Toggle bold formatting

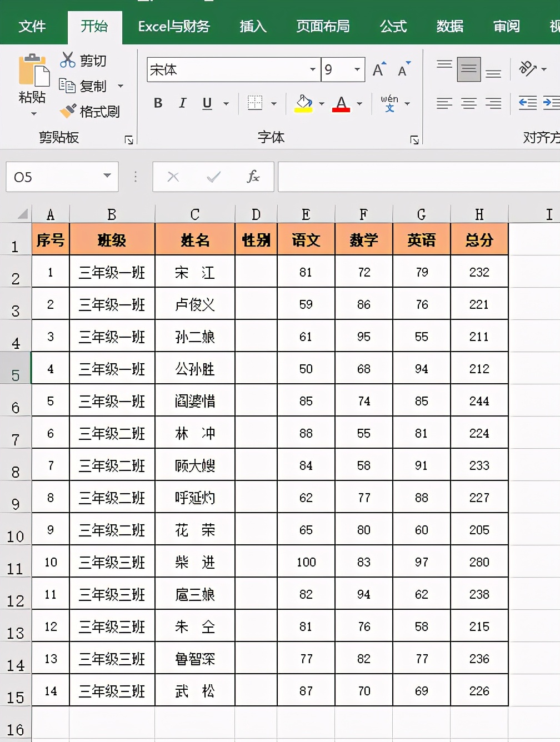[158, 103]
